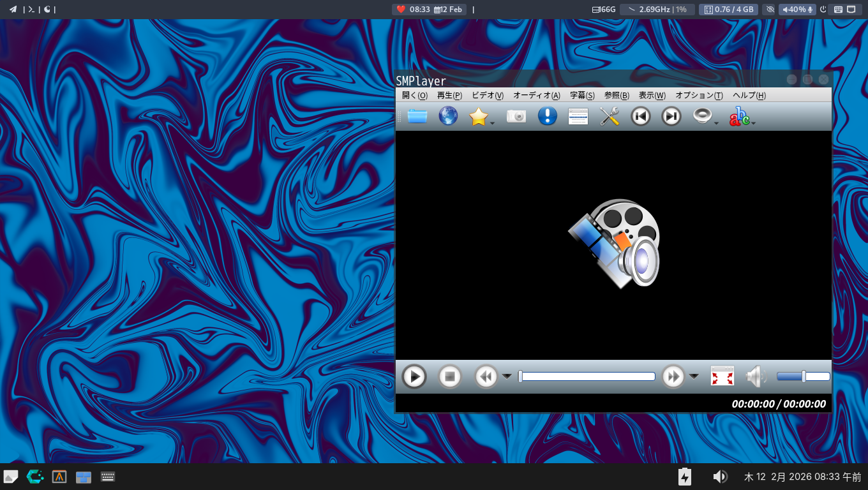Jump to the previous track in the toolbar
The image size is (868, 490).
coord(640,116)
